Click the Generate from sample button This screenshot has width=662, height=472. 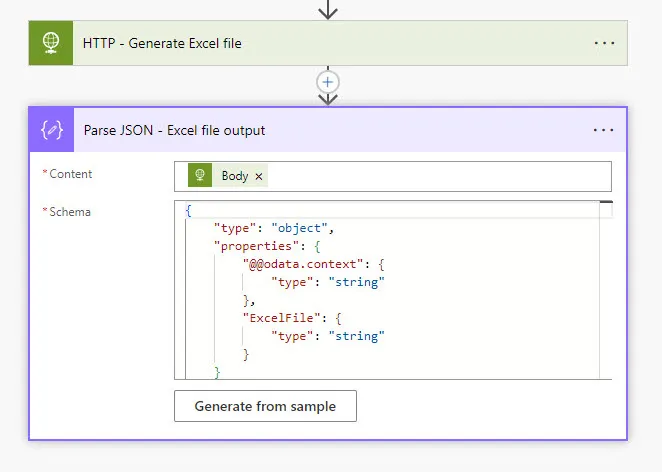click(265, 406)
